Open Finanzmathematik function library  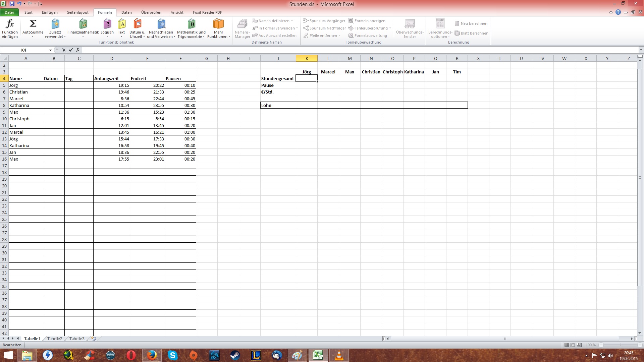click(83, 24)
